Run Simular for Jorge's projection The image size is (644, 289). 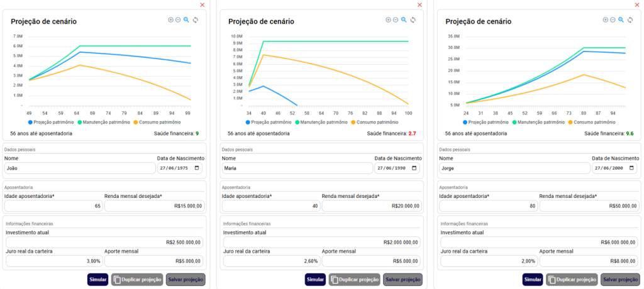533,280
